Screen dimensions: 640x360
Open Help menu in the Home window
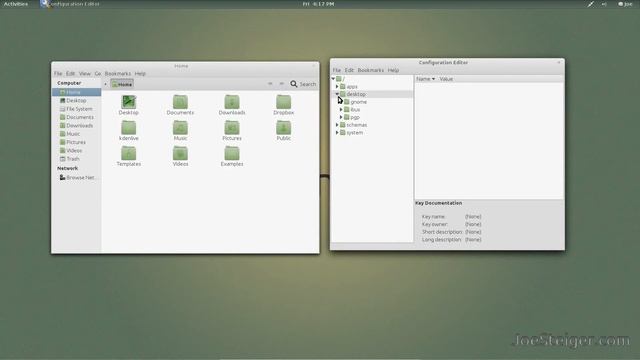point(140,73)
